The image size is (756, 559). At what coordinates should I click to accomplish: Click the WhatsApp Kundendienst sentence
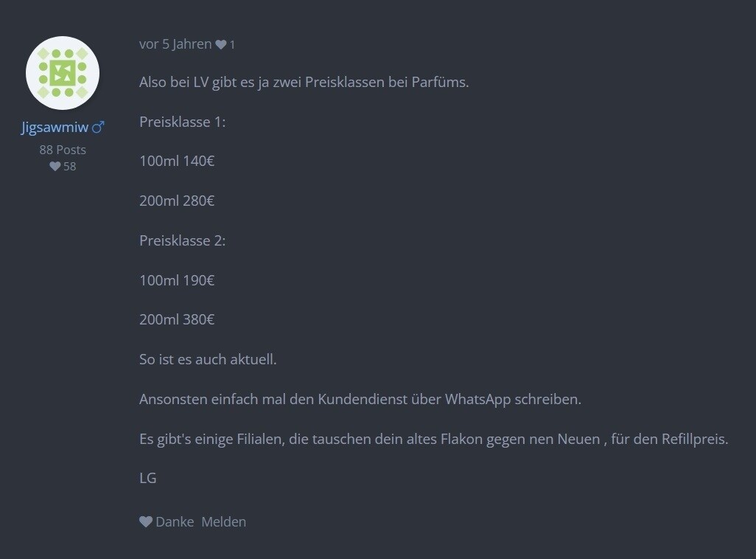pos(360,399)
